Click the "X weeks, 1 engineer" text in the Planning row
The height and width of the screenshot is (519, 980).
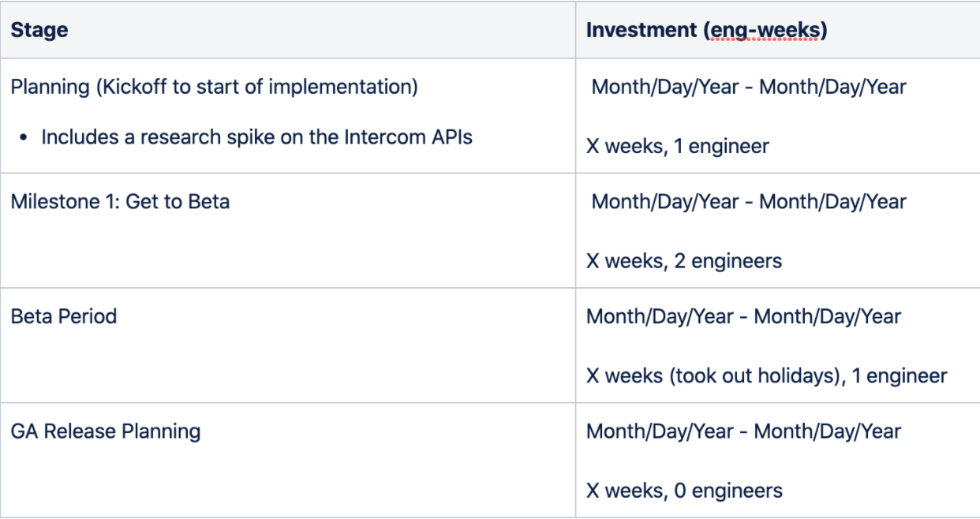[677, 146]
